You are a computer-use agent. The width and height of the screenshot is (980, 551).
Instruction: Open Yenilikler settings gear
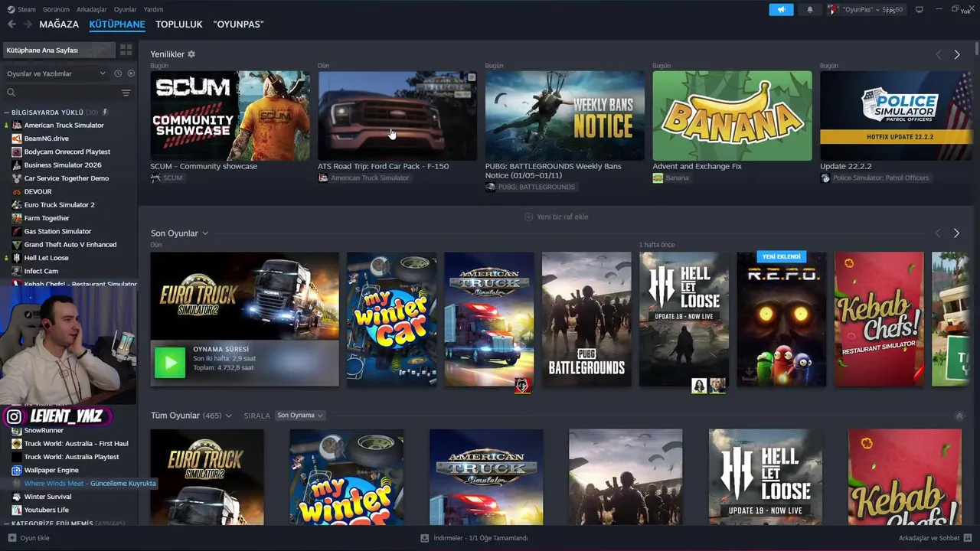(191, 54)
